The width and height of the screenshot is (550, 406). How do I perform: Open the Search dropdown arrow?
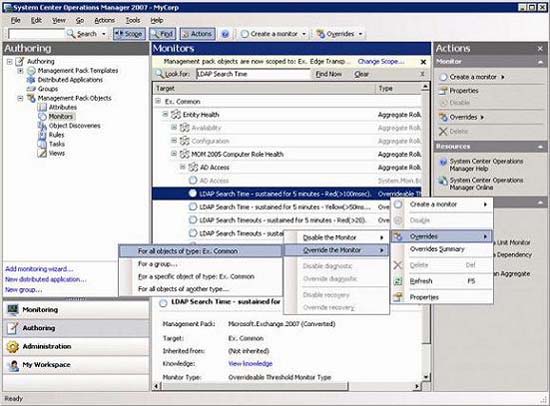click(104, 34)
